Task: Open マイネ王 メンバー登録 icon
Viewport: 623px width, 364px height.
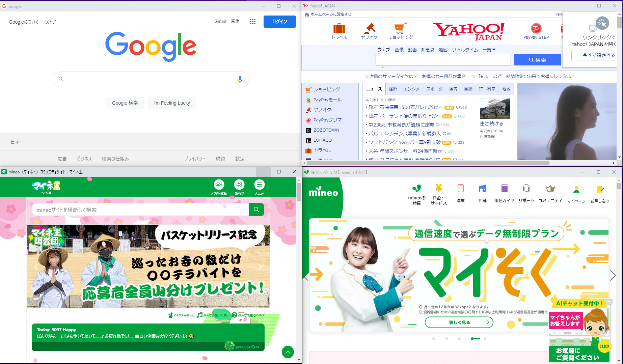Action: tap(219, 185)
